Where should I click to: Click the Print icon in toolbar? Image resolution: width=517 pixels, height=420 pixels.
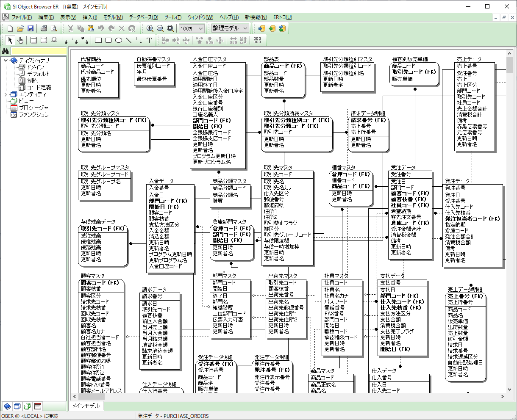point(44,28)
